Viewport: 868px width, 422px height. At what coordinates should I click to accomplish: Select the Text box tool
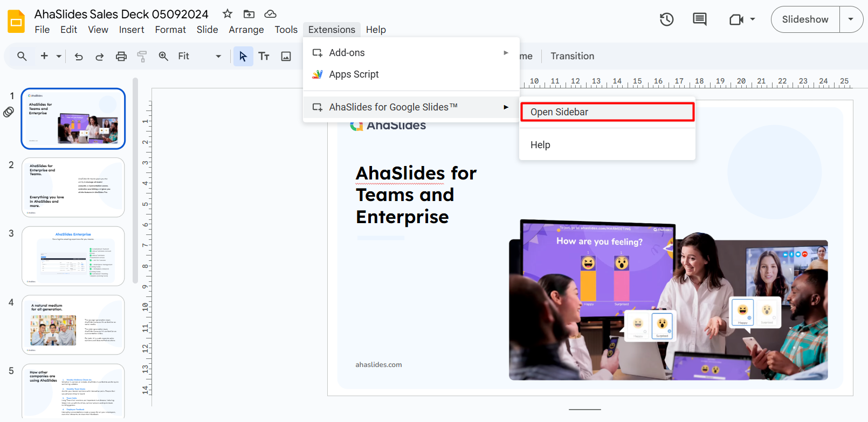coord(264,56)
